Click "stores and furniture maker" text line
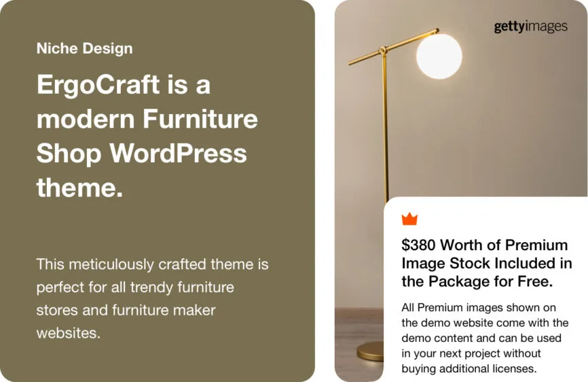Screen dimensions: 588x382 126,310
